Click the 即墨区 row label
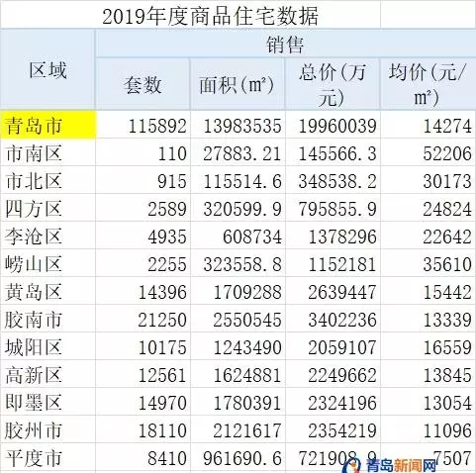The width and height of the screenshot is (476, 473). [48, 402]
